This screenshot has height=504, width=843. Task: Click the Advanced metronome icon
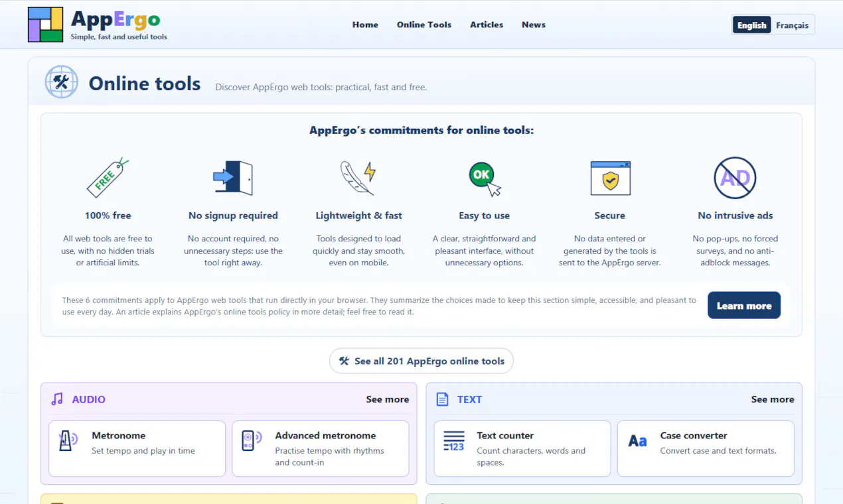(252, 441)
